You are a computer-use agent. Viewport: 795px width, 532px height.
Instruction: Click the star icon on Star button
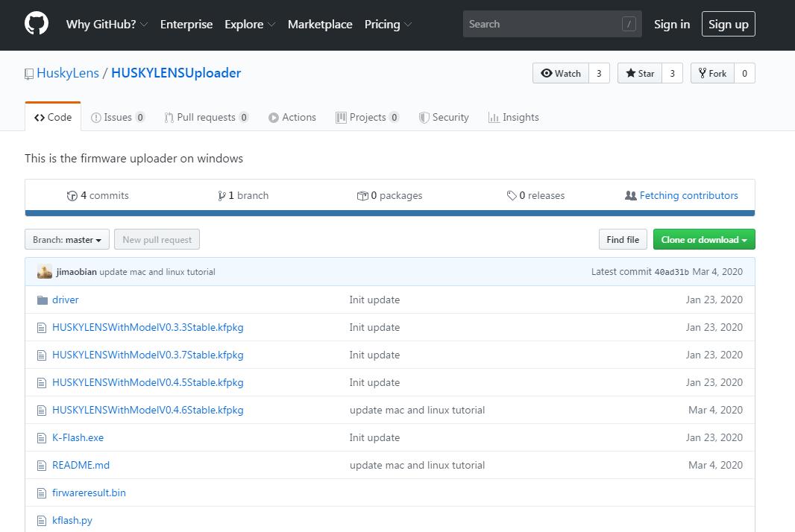pyautogui.click(x=631, y=73)
